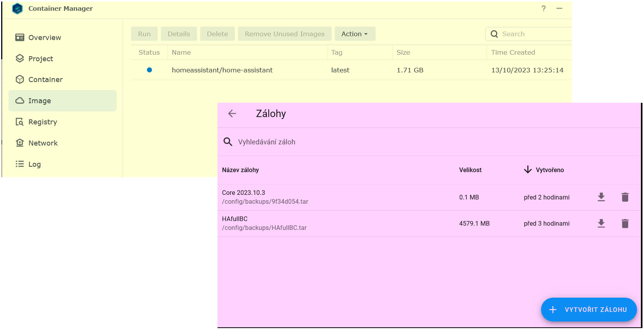Delete the HAfullBC backup

coord(625,223)
